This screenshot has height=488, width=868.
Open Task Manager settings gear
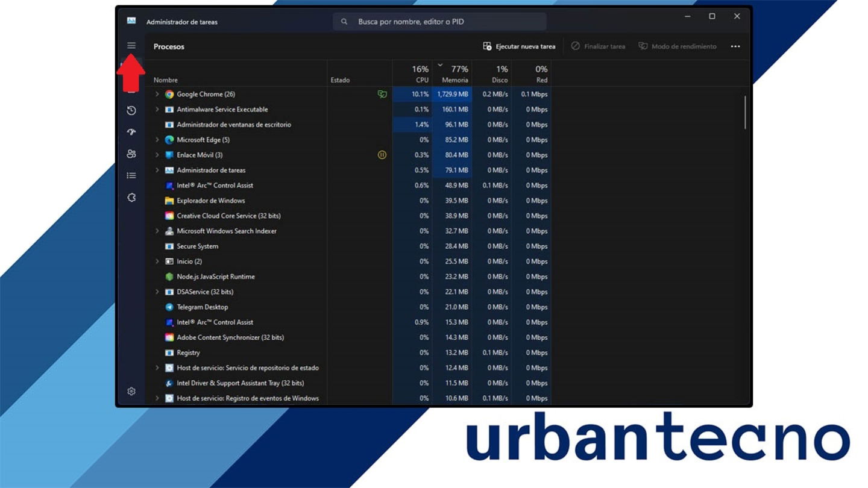tap(131, 392)
